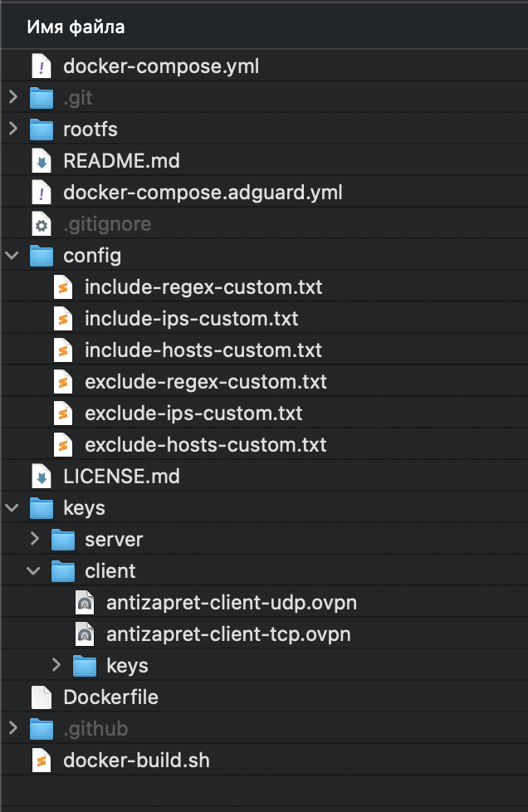Expand the .github folder
The height and width of the screenshot is (812, 528).
tap(13, 729)
